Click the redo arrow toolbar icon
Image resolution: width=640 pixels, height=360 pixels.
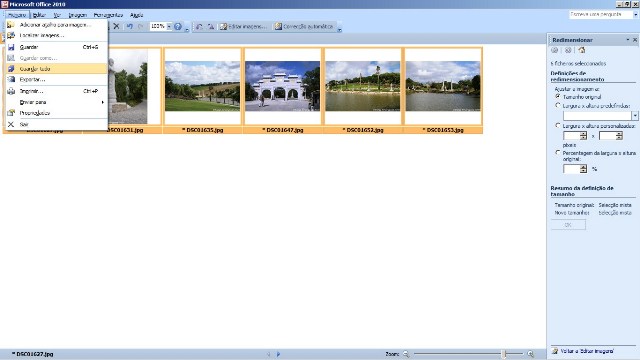141,26
